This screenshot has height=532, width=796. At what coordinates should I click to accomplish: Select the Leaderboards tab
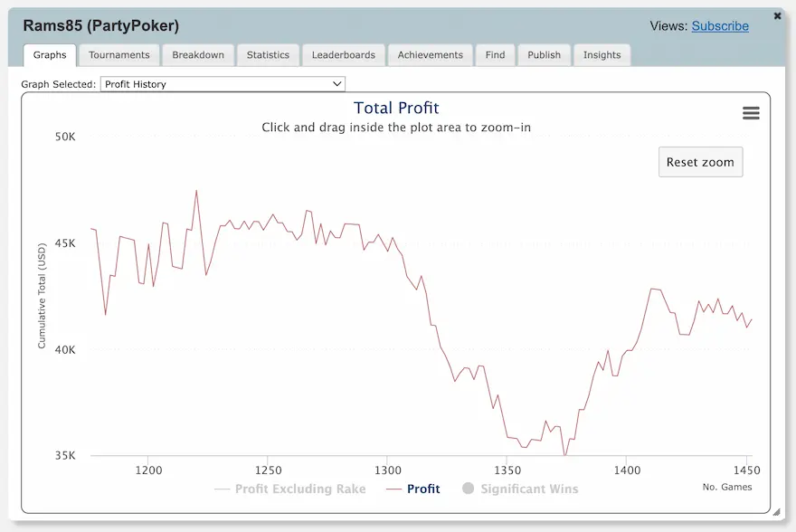[x=344, y=55]
